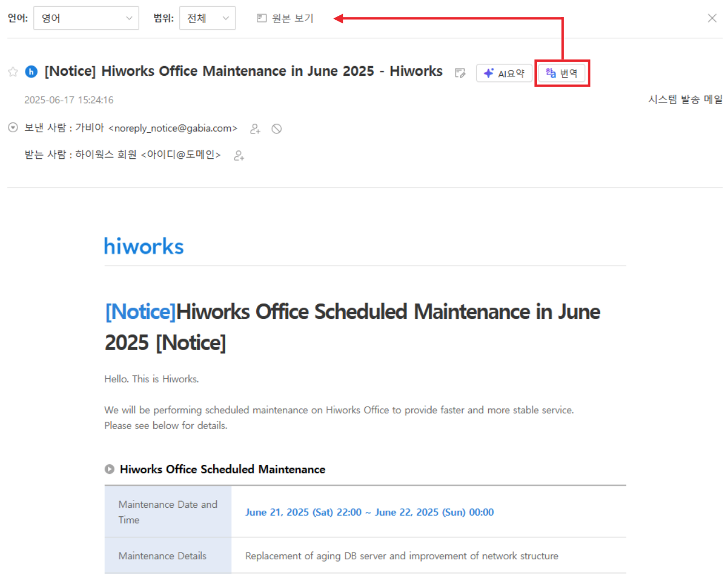Click the gray bullet beside the maintenance heading
This screenshot has width=728, height=574.
110,469
